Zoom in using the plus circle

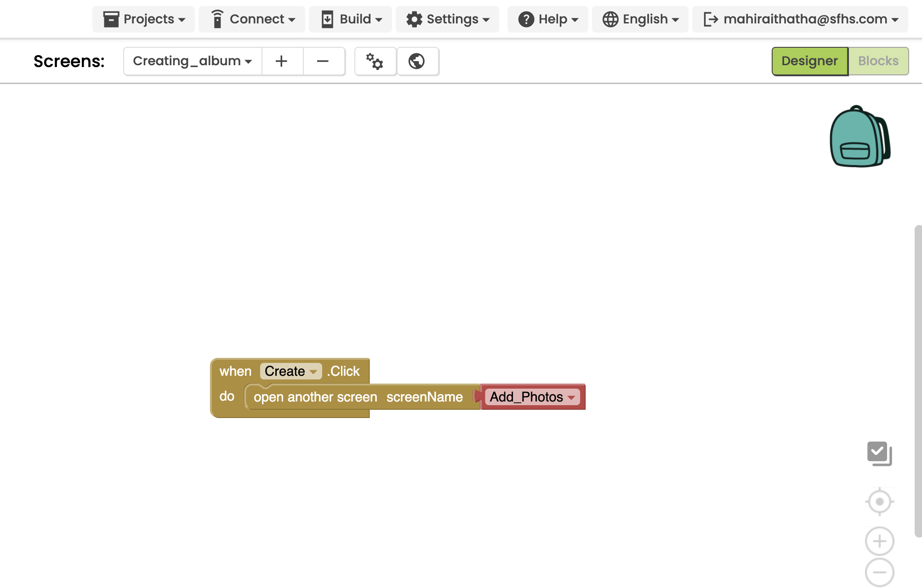pos(879,541)
